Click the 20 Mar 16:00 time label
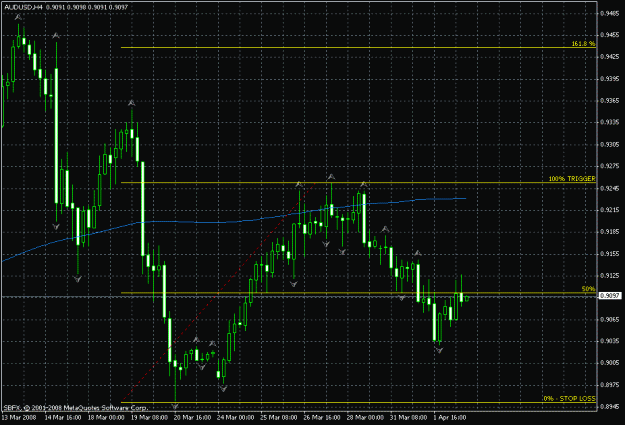 [x=192, y=417]
